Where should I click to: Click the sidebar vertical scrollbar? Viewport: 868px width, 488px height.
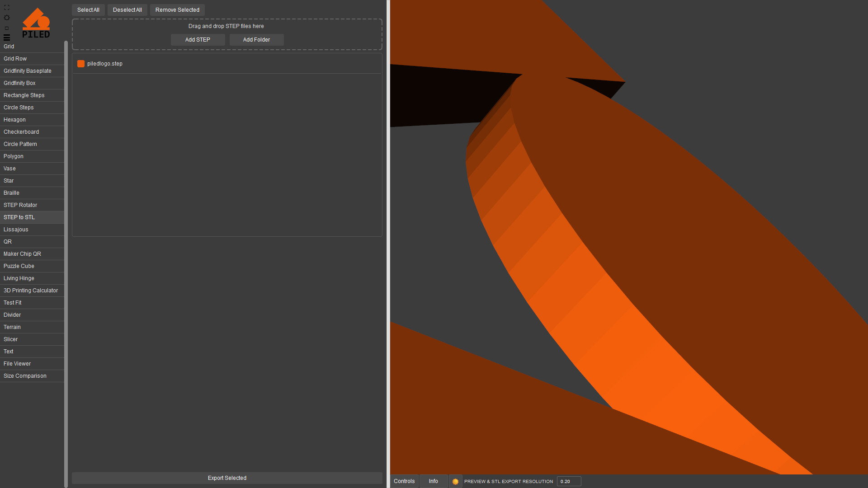click(66, 262)
